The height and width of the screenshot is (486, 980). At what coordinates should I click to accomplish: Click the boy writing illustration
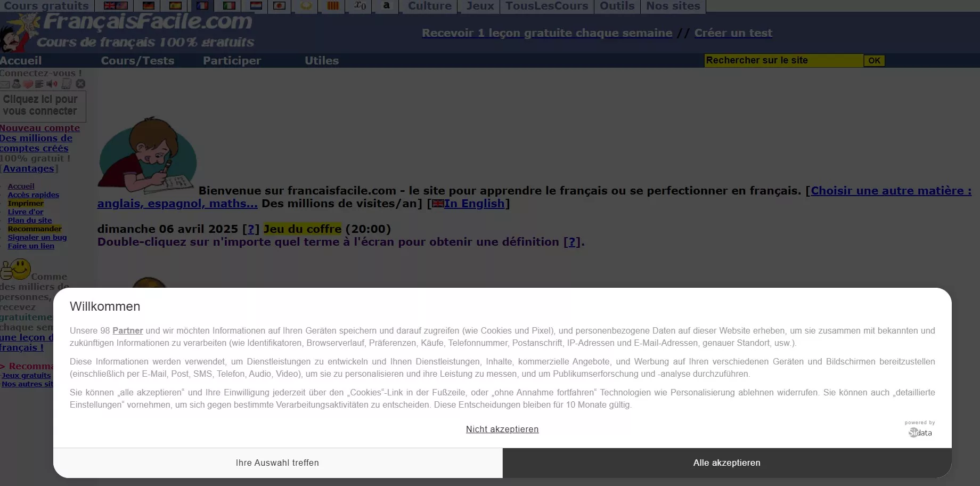coord(148,155)
